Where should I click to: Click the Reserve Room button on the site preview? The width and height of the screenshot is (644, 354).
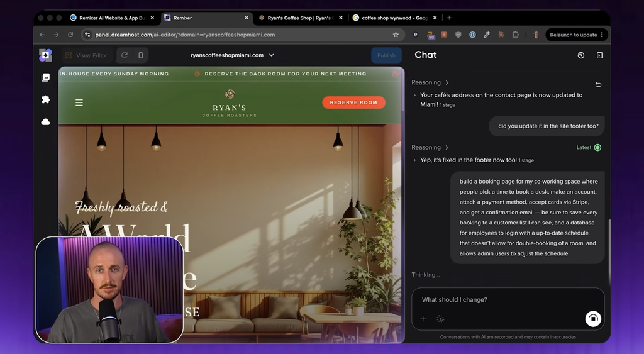(353, 102)
